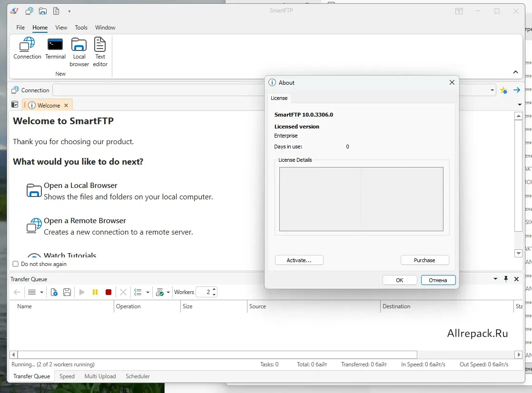Click Open a Remote Browser link
Viewport: 532px width, 393px height.
point(85,221)
